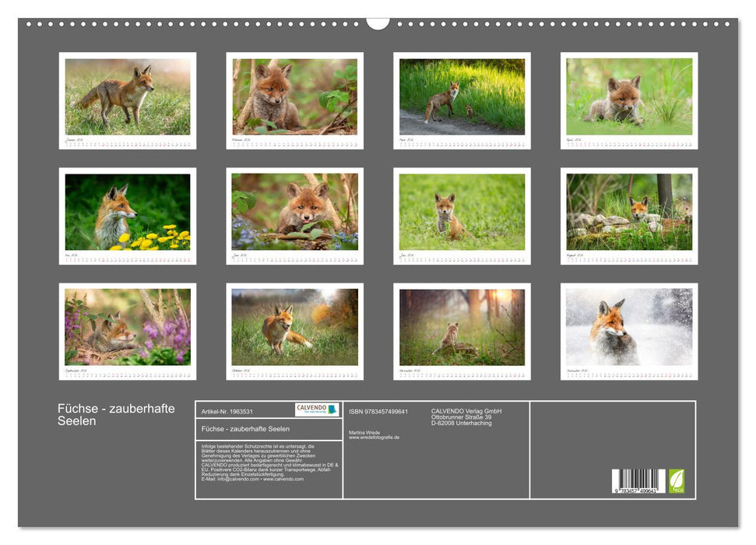Image resolution: width=756 pixels, height=545 pixels.
Task: View the October fox in autumn grass photo
Action: [294, 327]
